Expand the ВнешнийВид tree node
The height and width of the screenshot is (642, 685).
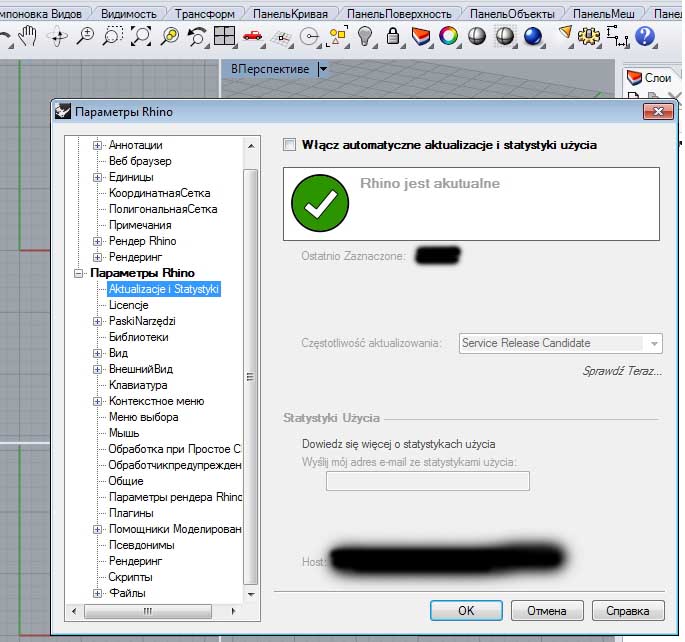coord(97,369)
